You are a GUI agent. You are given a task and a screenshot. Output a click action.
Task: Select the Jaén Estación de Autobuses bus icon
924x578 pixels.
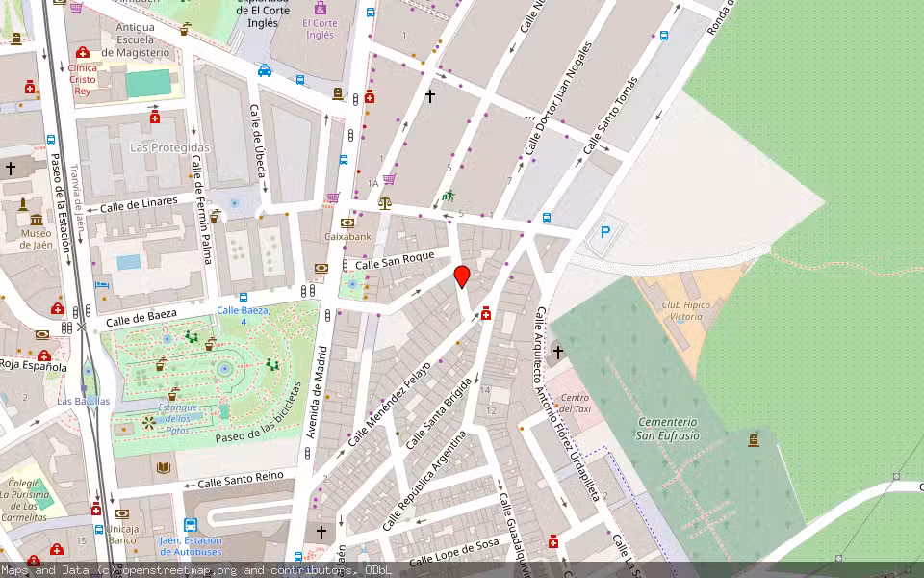point(191,525)
